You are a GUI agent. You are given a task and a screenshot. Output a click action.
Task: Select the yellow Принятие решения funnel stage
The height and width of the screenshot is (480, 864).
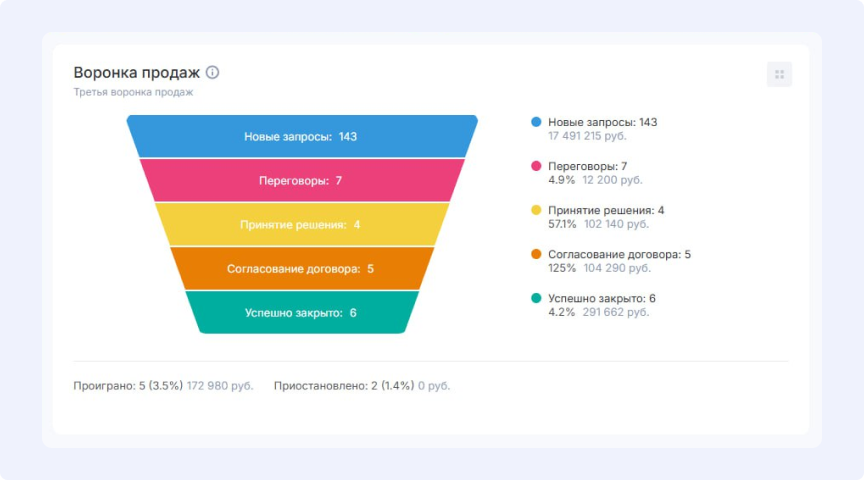pos(301,225)
